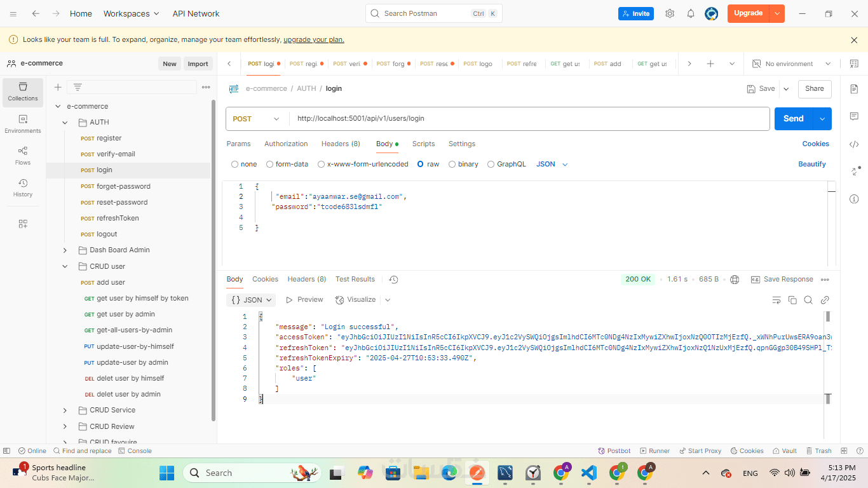Open the Comments icon in right sidebar
Screen dimensions: 868x488
pyautogui.click(x=854, y=116)
